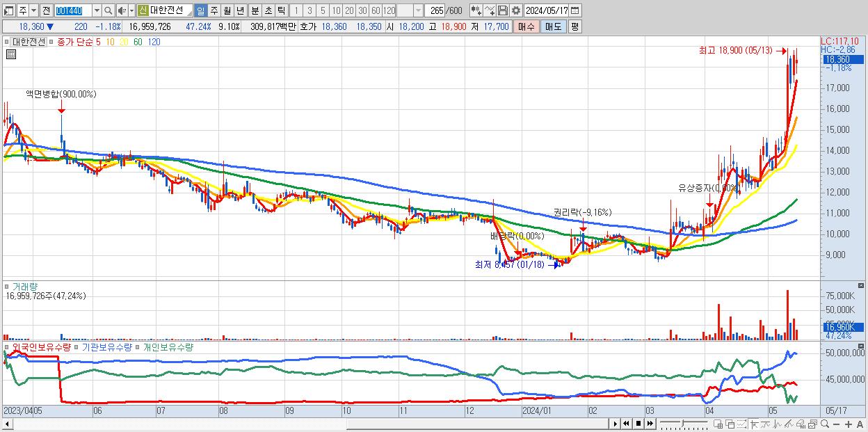Click the 매수 buy button
This screenshot has height=432, width=868.
point(526,26)
